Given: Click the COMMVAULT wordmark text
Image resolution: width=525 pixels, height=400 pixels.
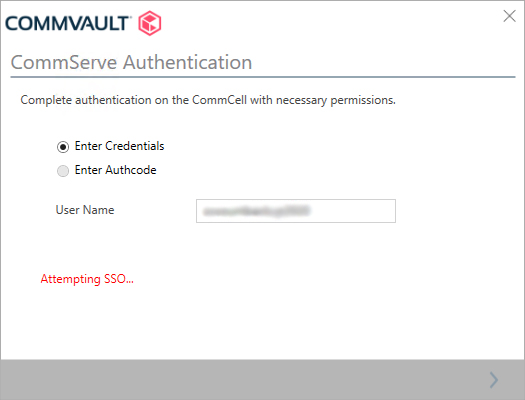Looking at the screenshot, I should coord(67,23).
